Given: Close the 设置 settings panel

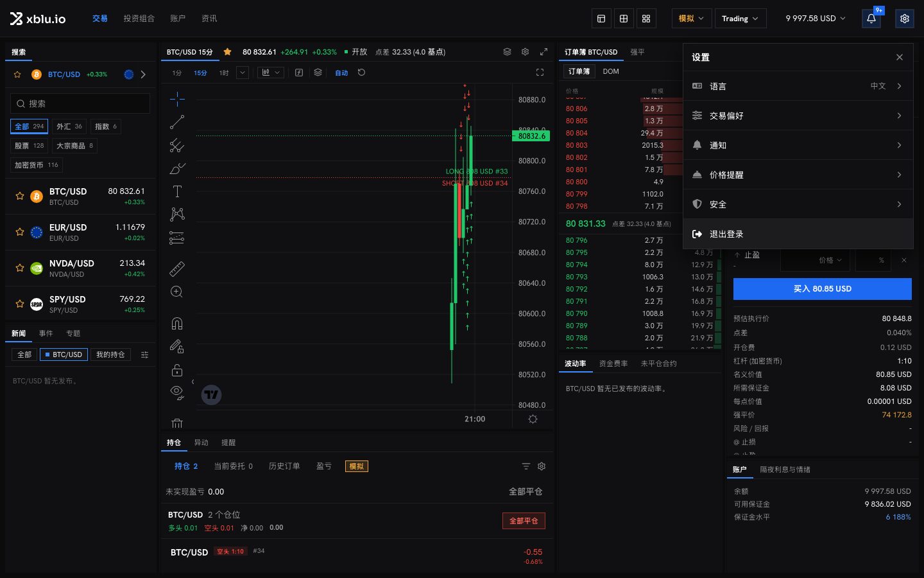Looking at the screenshot, I should coord(900,57).
